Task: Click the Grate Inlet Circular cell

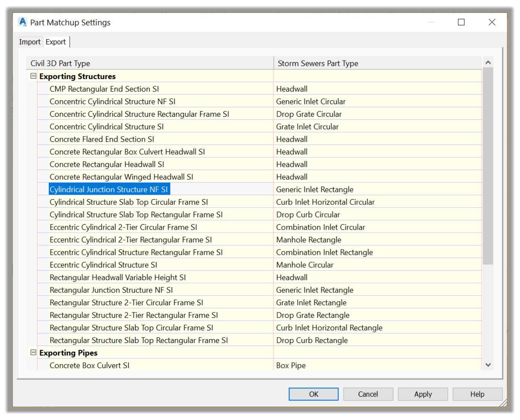Action: click(x=378, y=127)
